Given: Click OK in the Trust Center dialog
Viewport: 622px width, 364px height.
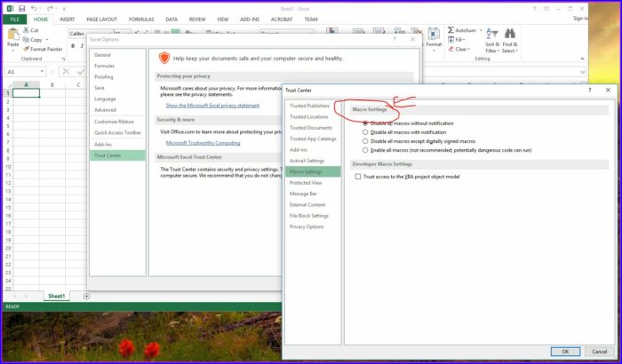Looking at the screenshot, I should 565,352.
